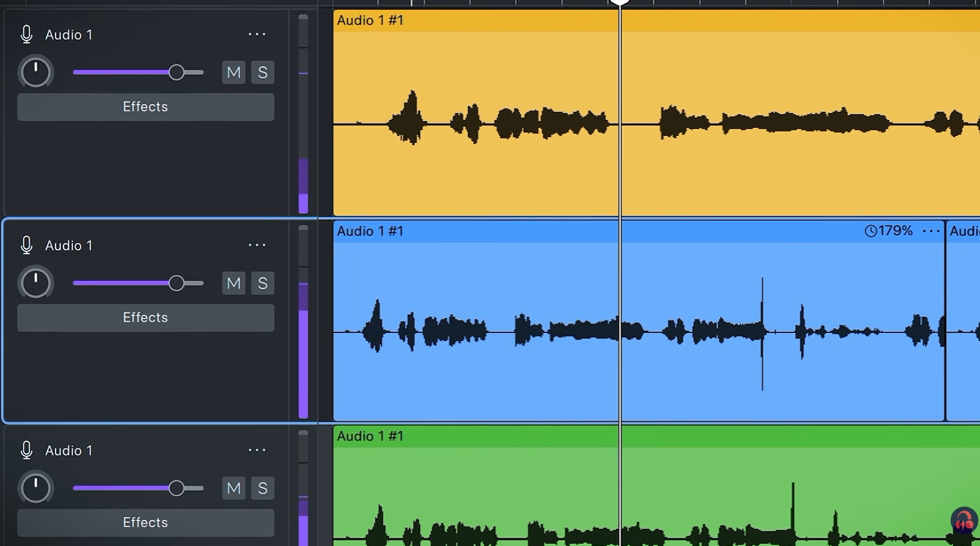Click the playhead marker at the top of the timeline
This screenshot has width=980, height=546.
[620, 2]
